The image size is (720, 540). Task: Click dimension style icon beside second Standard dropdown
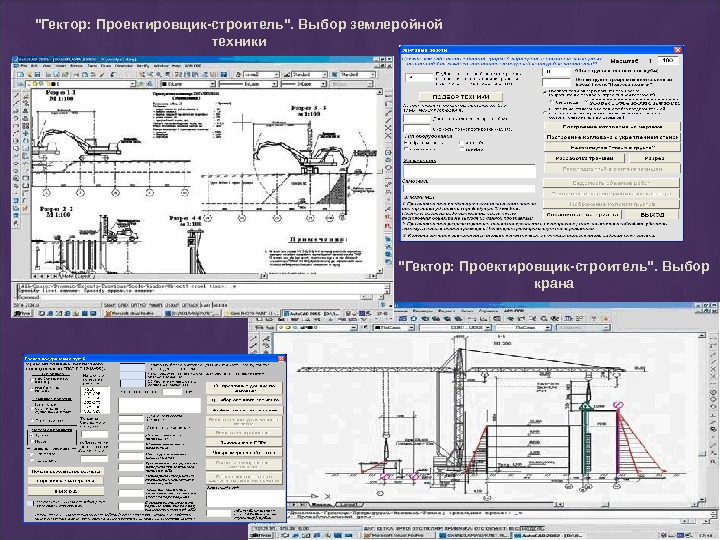pos(287,74)
